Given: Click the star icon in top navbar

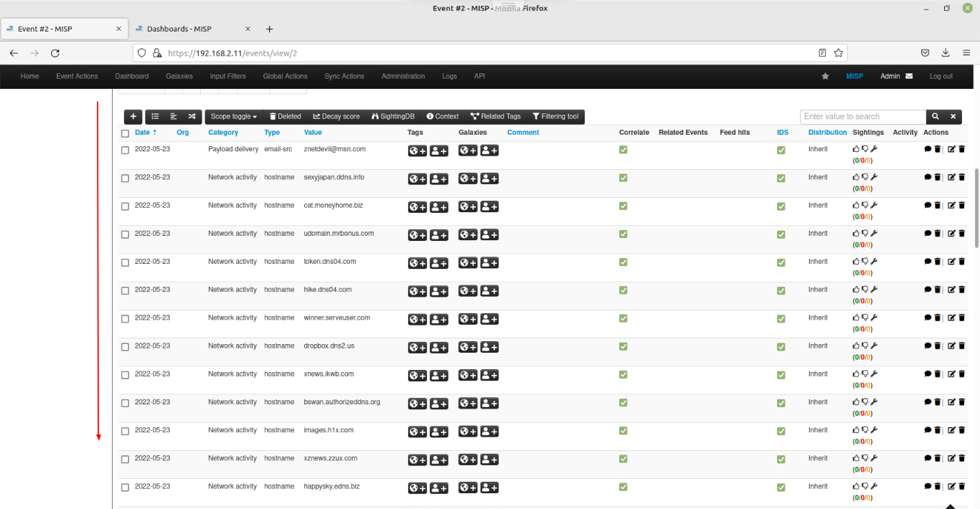Looking at the screenshot, I should (x=825, y=76).
